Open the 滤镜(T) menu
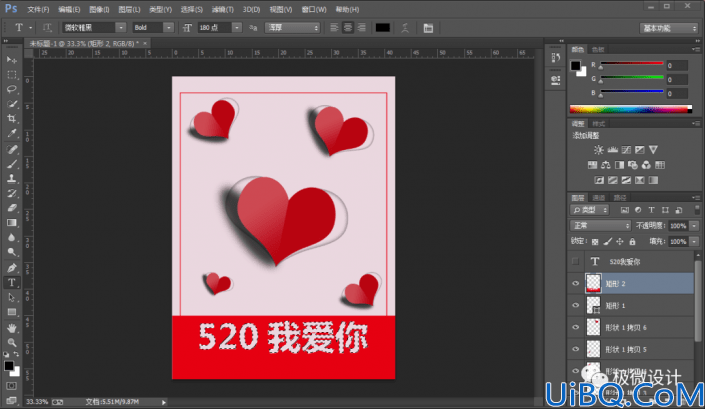 [223, 9]
